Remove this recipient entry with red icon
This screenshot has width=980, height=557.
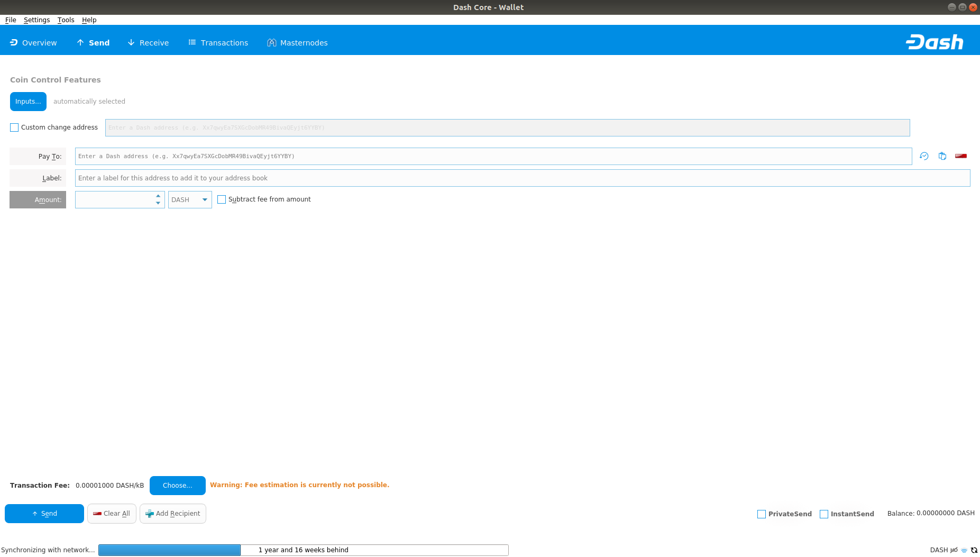click(x=961, y=156)
